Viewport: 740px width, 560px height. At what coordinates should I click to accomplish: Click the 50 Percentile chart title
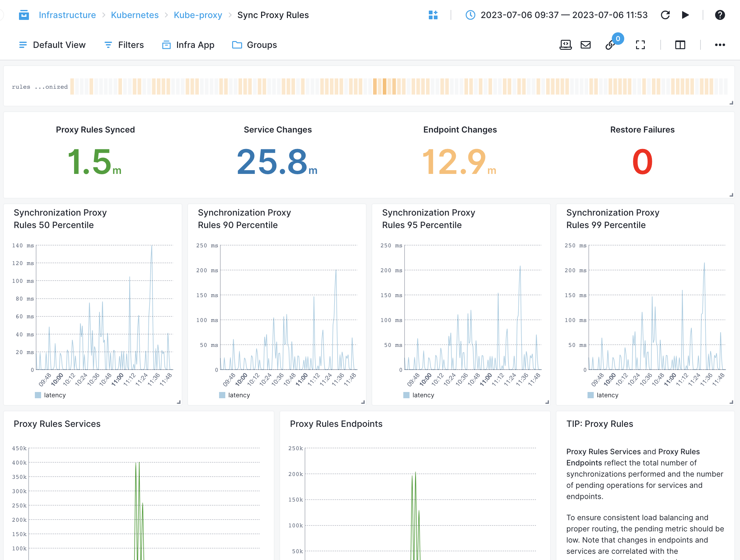tap(60, 219)
